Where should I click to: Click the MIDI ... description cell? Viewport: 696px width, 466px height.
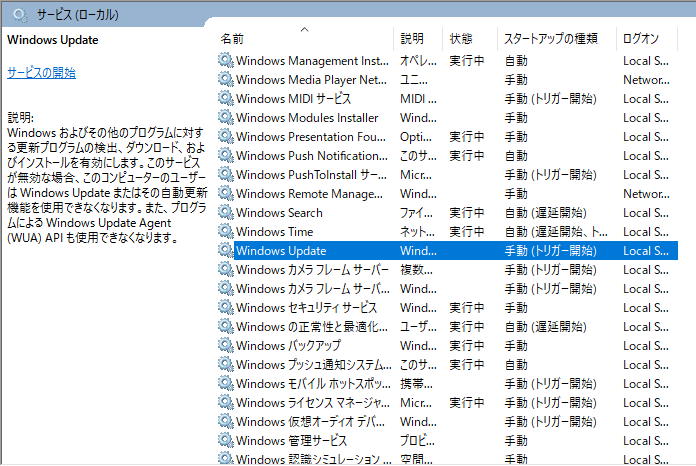418,99
